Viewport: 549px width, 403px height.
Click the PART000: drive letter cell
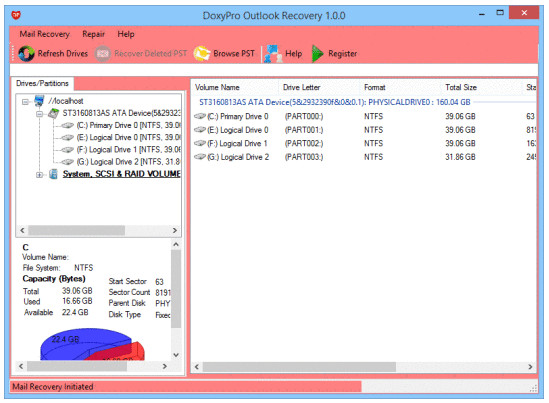point(304,116)
